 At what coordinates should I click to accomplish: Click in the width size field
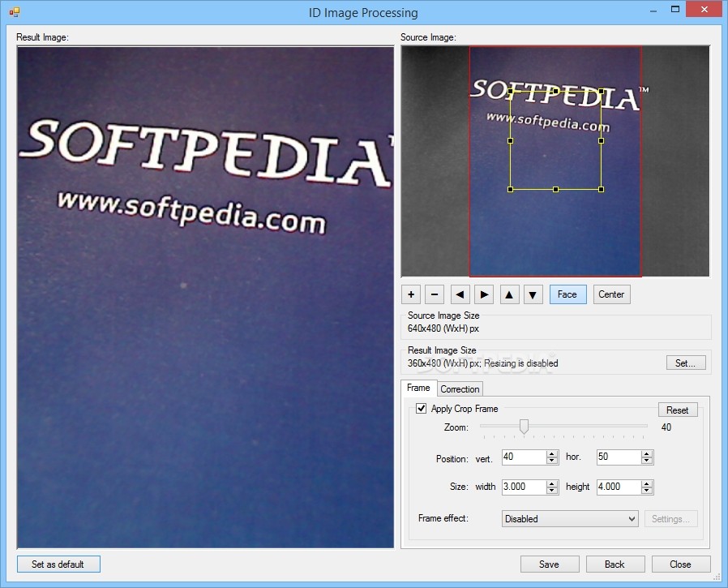pos(524,487)
